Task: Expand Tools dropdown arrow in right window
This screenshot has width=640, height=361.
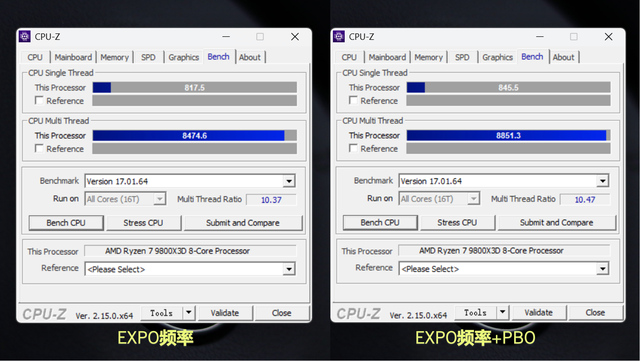Action: (502, 313)
